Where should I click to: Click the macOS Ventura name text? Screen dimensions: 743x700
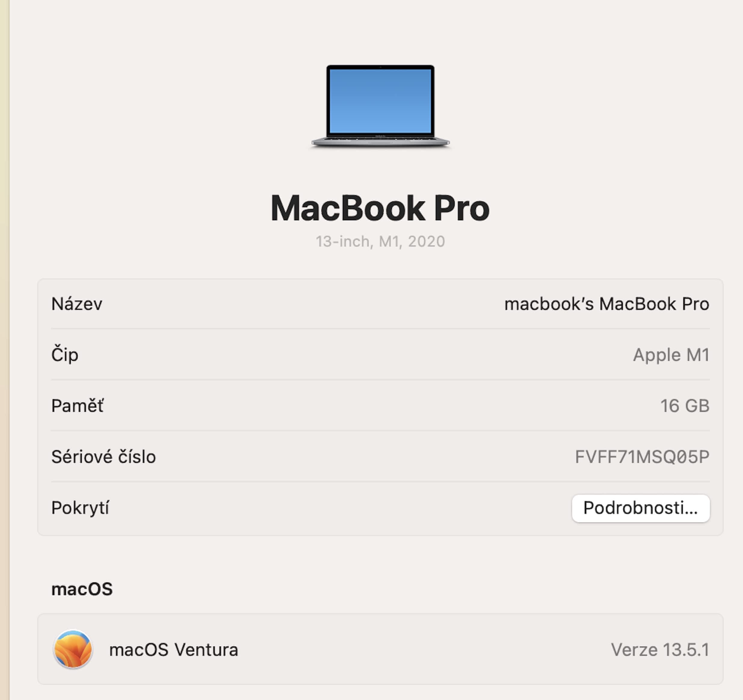[173, 649]
